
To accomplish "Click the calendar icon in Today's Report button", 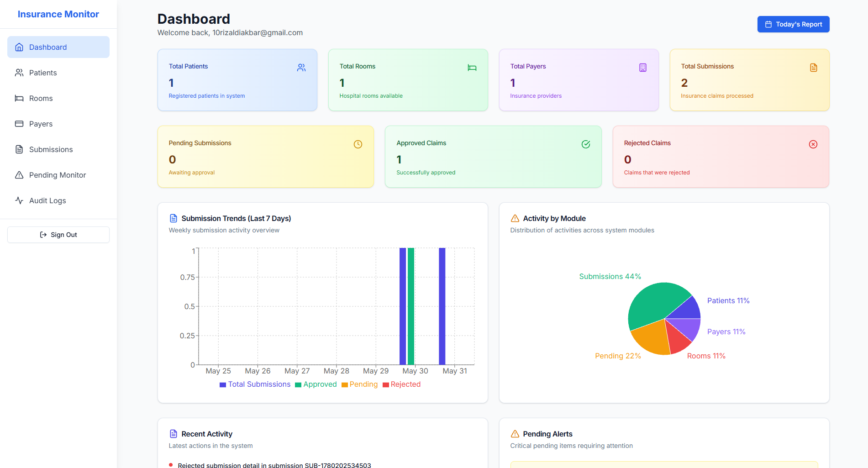I will point(768,24).
